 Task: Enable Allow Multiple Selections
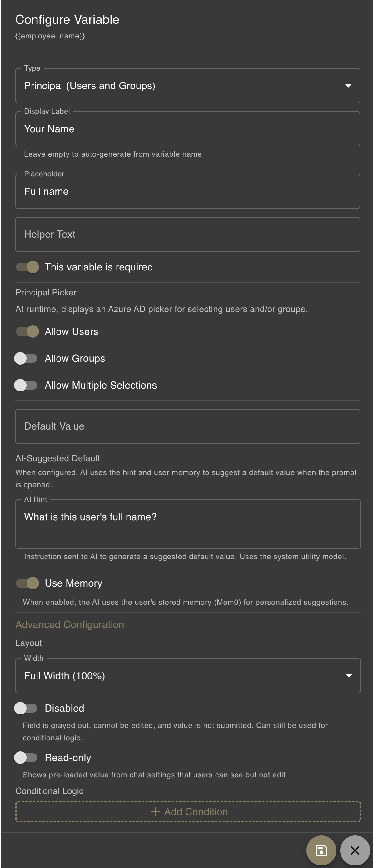click(27, 385)
